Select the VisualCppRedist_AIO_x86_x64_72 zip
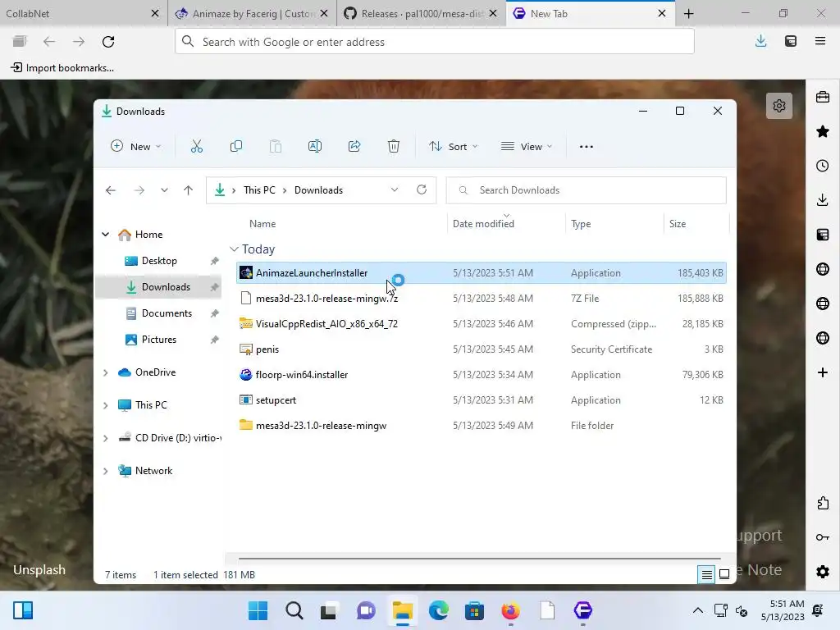Screen dimensions: 840x630 [x=481, y=323]
